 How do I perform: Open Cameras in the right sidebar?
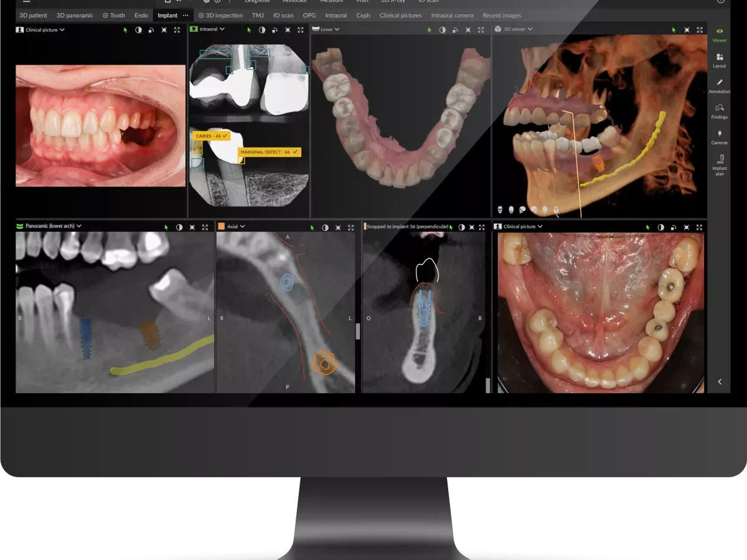coord(720,137)
